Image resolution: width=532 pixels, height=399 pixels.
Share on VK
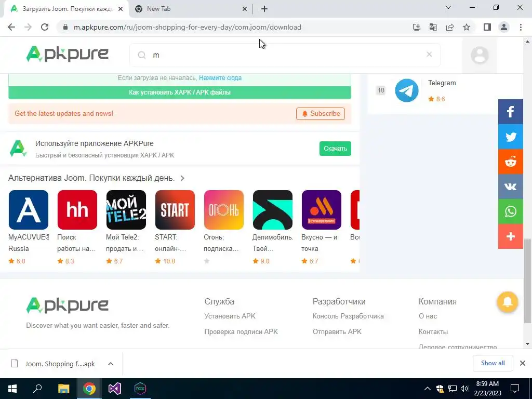pos(510,187)
